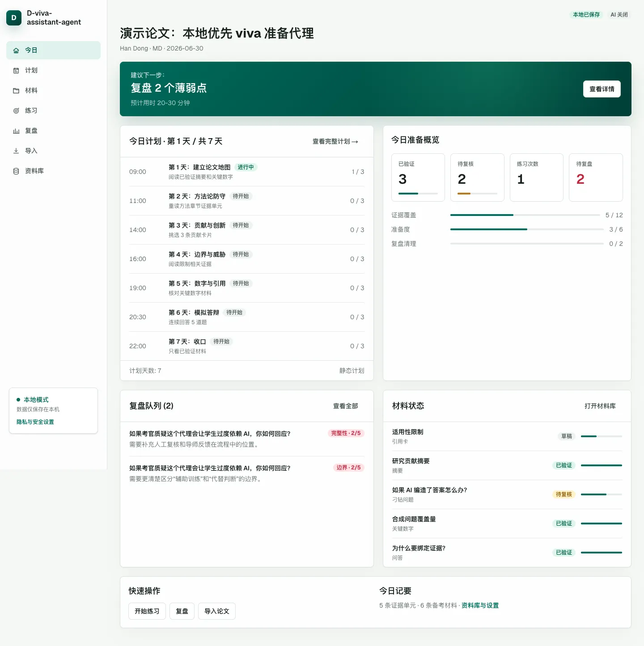Click the target icon beside 练习
The height and width of the screenshot is (646, 644).
pyautogui.click(x=16, y=111)
